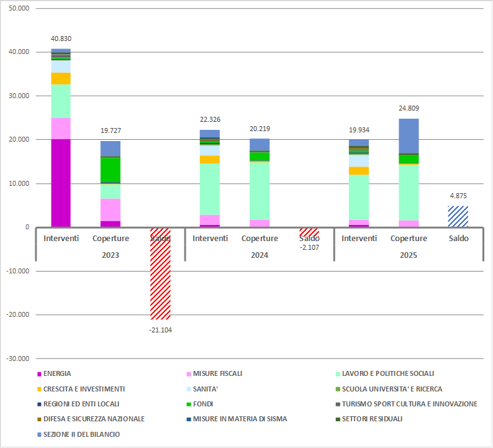Click the ENERGIA legend color swatch

(39, 374)
